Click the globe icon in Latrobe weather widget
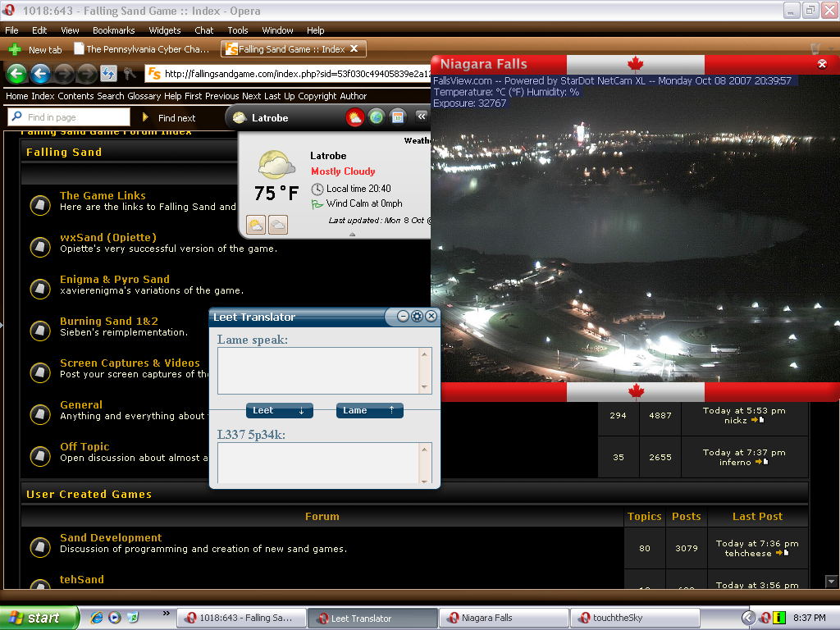 [x=377, y=117]
